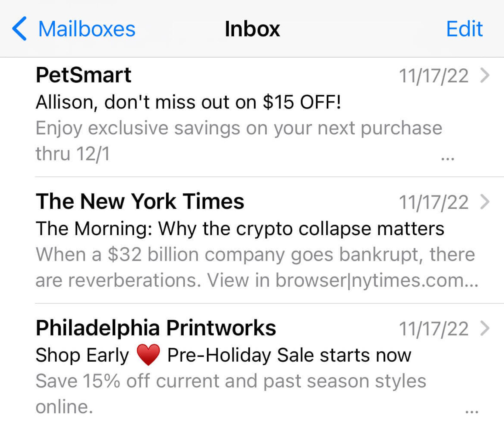Select the Inbox title in the header
504x427 pixels.
click(x=252, y=29)
